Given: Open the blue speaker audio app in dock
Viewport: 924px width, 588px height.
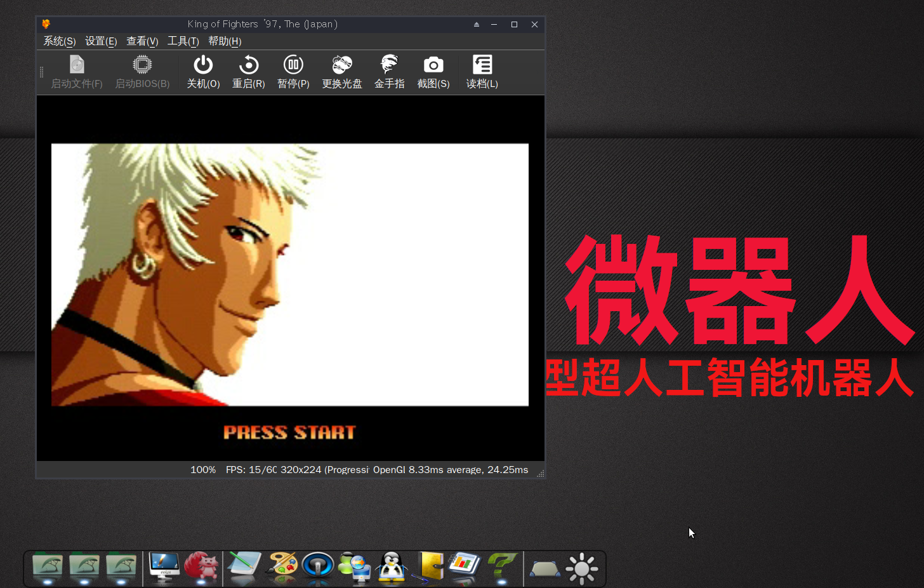Looking at the screenshot, I should 318,566.
